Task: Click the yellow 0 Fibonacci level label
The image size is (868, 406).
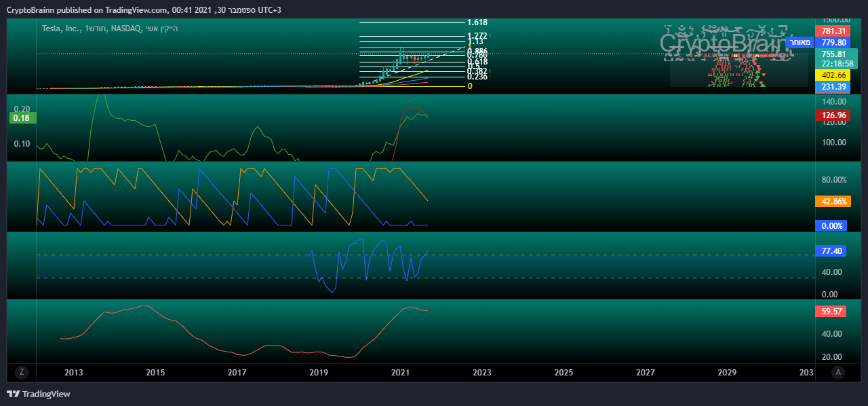Action: (470, 86)
